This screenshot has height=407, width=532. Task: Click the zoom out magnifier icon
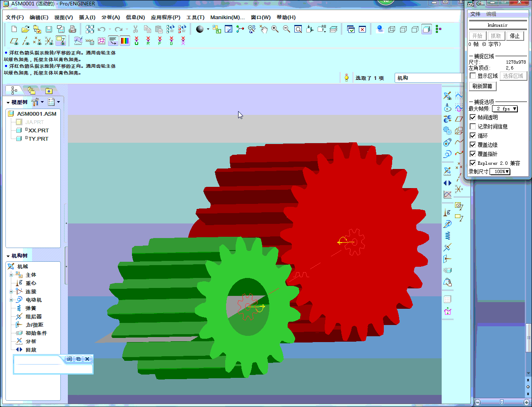point(286,29)
